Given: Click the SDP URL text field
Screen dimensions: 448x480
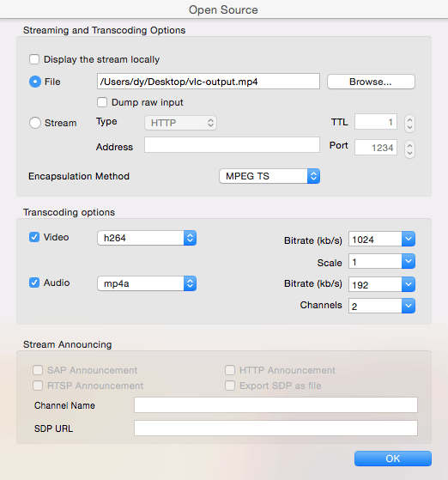Looking at the screenshot, I should [x=275, y=428].
